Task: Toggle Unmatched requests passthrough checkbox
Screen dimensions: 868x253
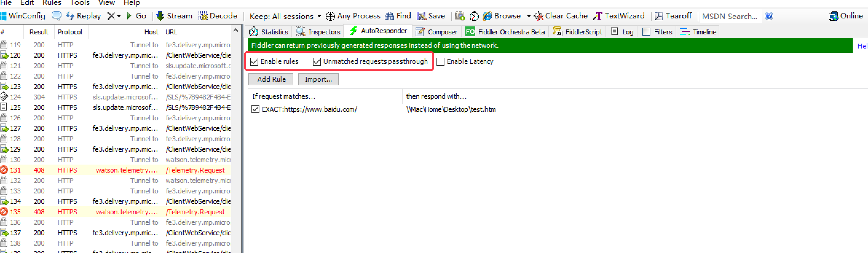Action: (x=317, y=62)
